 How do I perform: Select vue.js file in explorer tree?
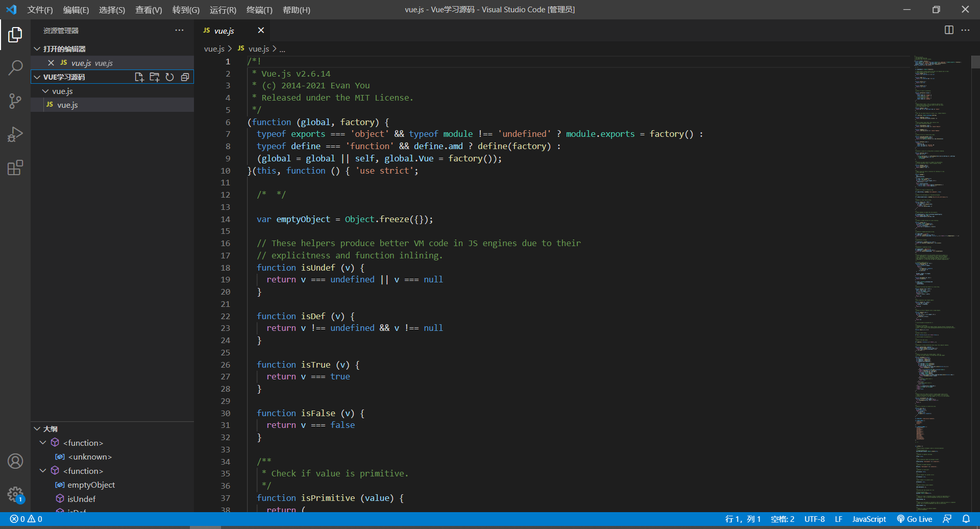coord(112,105)
